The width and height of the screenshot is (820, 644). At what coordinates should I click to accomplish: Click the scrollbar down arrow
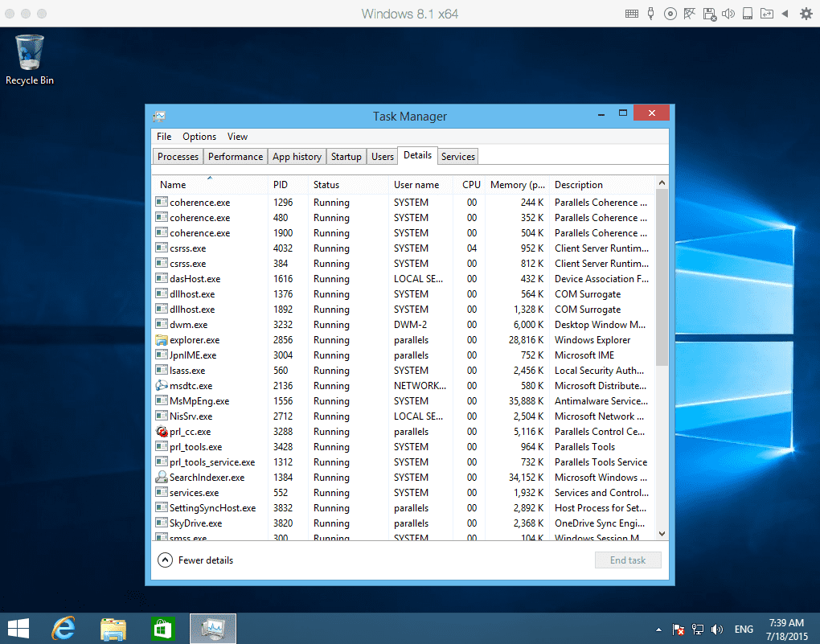coord(662,534)
